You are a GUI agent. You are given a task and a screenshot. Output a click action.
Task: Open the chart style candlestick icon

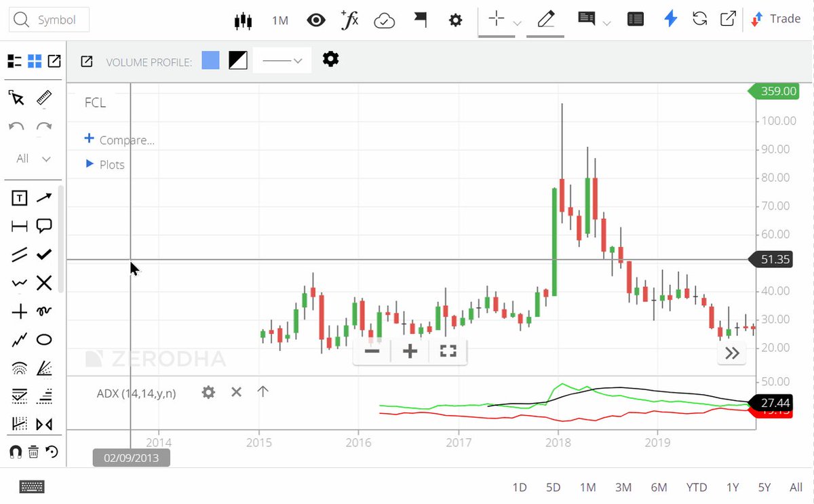[243, 20]
